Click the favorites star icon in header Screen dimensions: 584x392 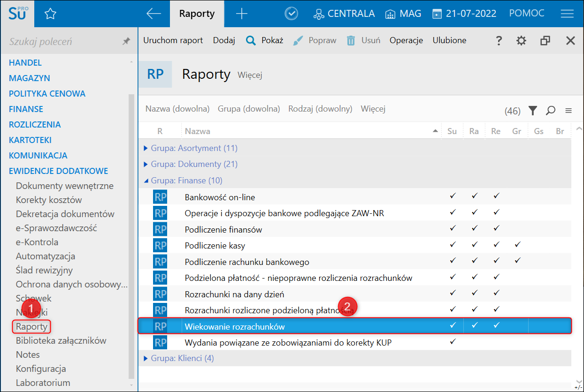[50, 14]
